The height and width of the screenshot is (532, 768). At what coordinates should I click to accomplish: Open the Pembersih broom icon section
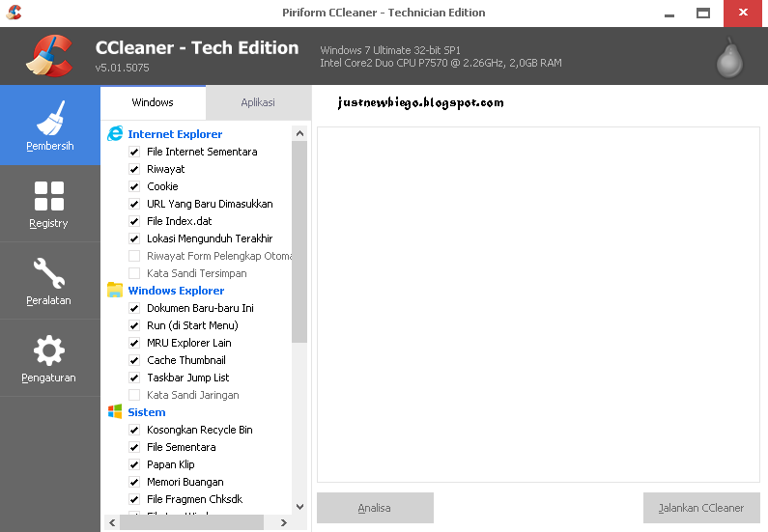point(49,126)
